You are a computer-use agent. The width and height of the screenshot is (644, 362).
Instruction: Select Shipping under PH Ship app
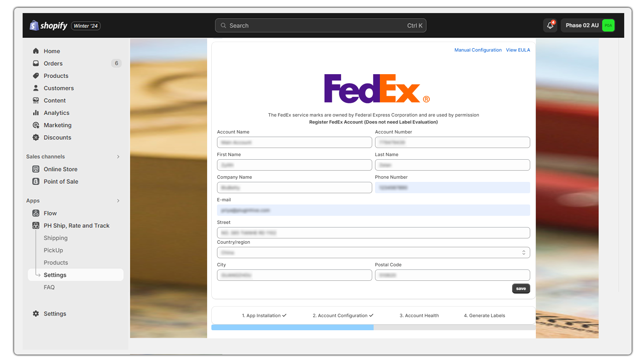tap(55, 238)
